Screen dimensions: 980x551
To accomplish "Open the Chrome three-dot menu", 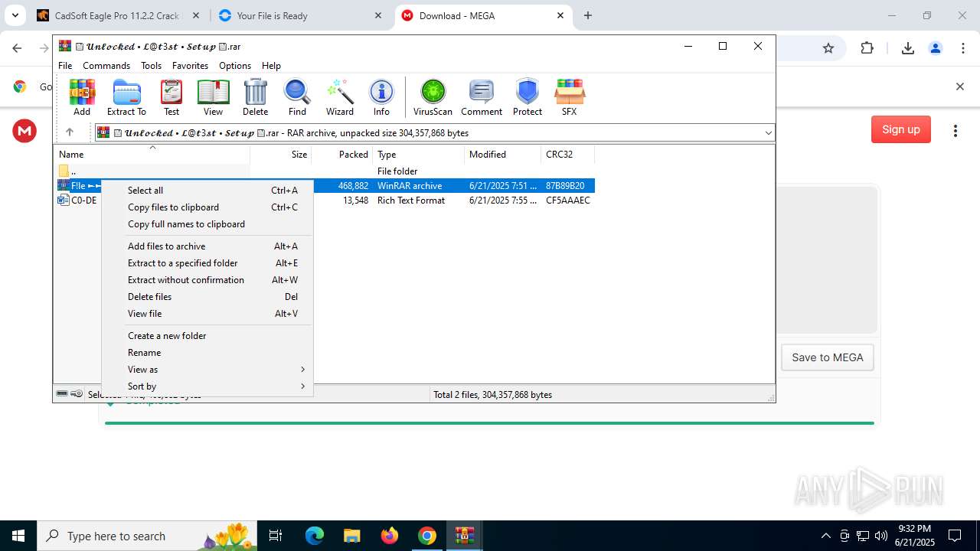I will point(963,48).
